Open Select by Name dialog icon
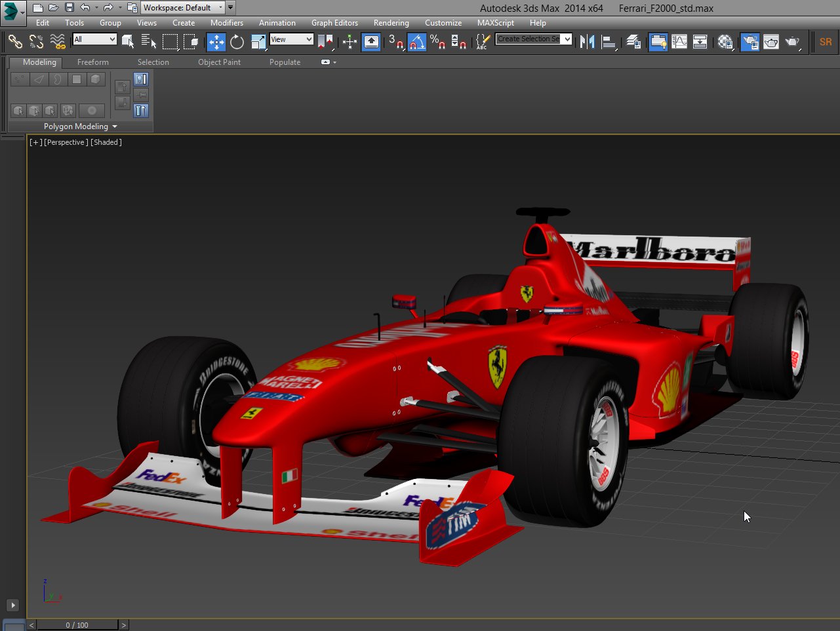 pos(150,41)
